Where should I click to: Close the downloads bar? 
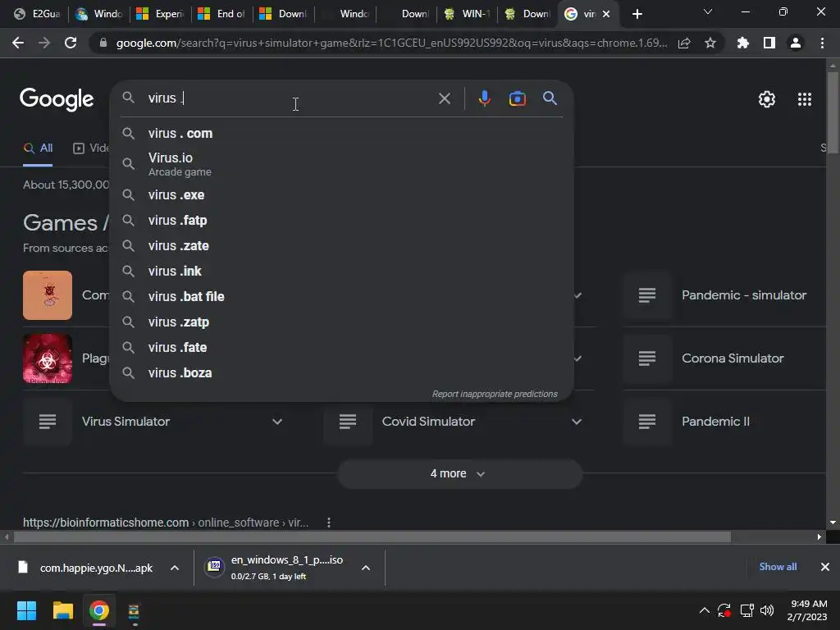[825, 567]
